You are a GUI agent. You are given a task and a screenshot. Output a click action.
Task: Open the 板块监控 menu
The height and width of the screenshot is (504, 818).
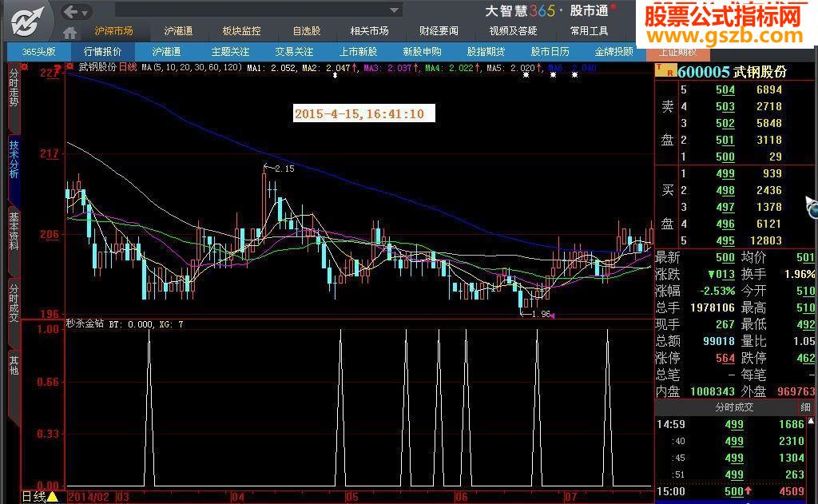coord(241,31)
